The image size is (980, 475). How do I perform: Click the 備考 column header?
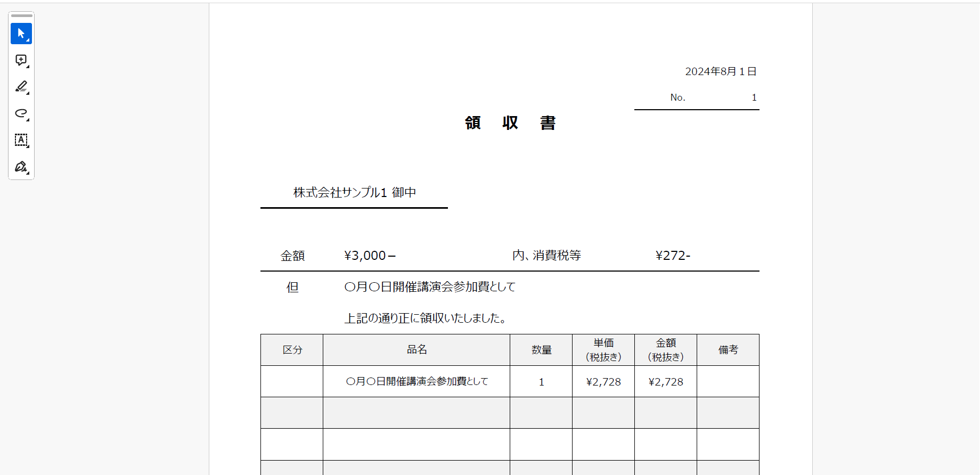[x=728, y=350]
